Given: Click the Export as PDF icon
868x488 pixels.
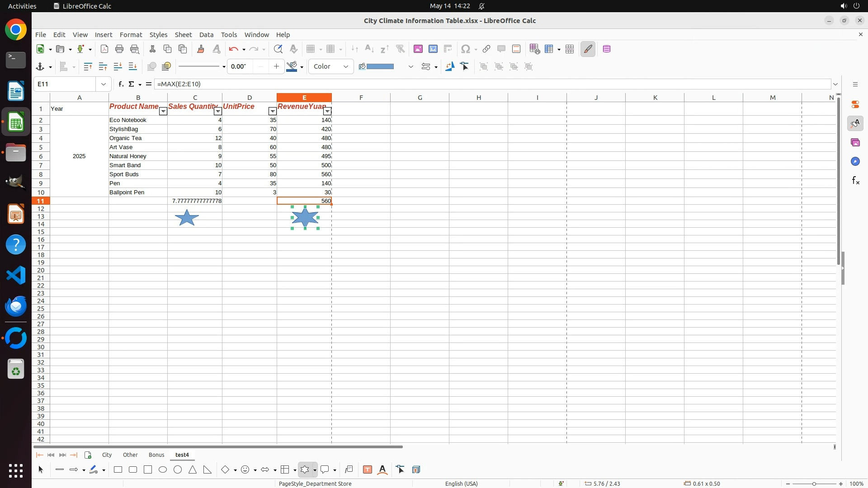Looking at the screenshot, I should click(104, 49).
